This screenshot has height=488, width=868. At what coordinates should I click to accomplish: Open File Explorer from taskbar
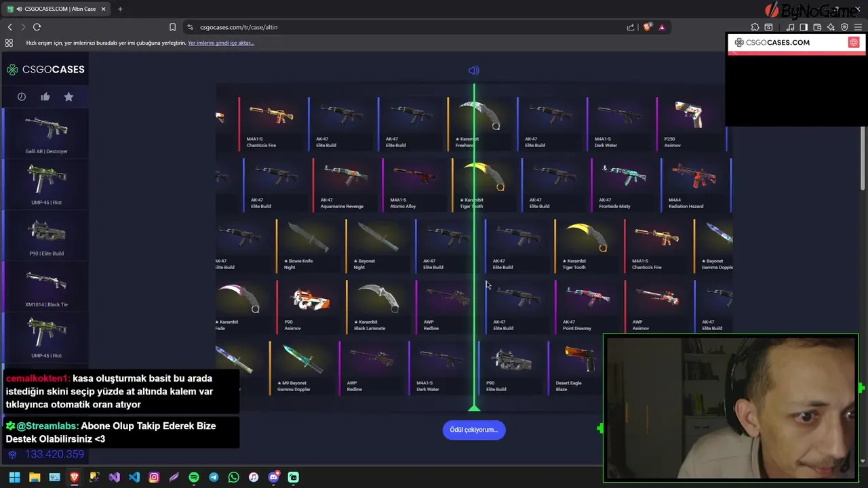pos(35,477)
